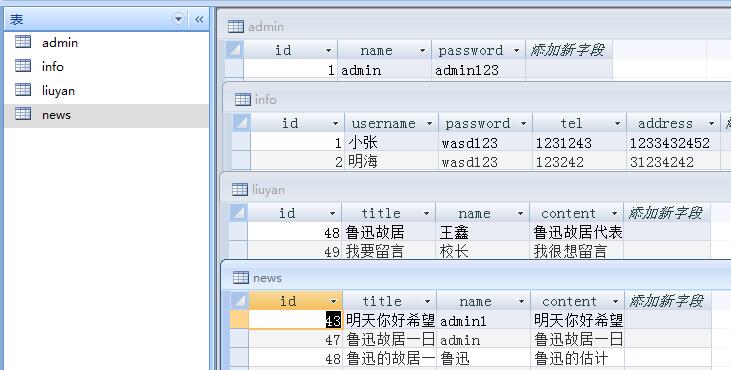
Task: Click select-all corner box in news table
Action: click(240, 301)
